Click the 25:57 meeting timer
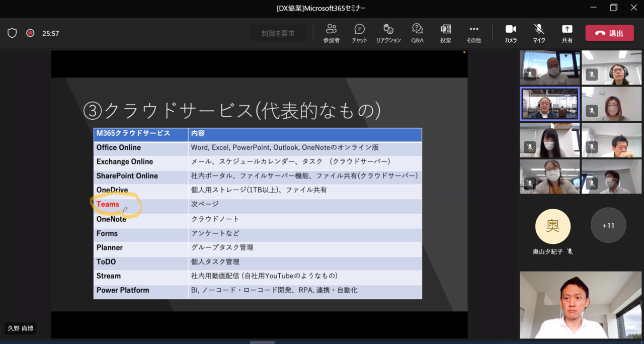 tap(51, 33)
